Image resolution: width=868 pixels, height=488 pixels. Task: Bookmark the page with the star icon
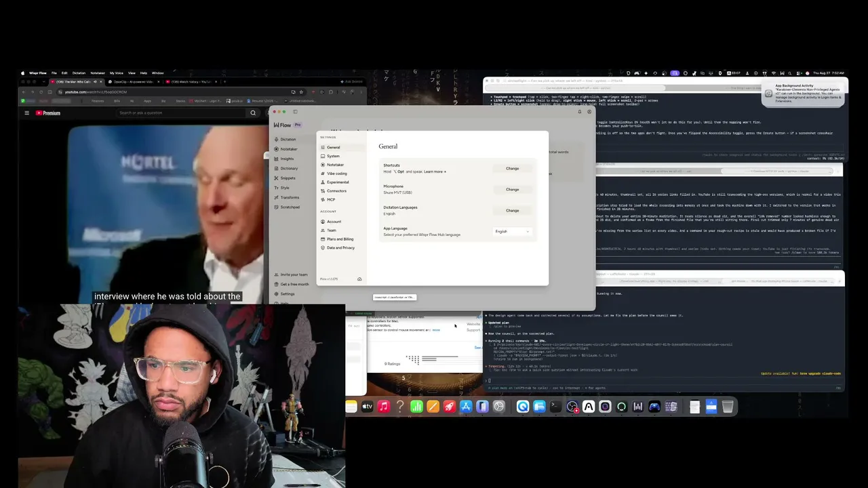(302, 92)
